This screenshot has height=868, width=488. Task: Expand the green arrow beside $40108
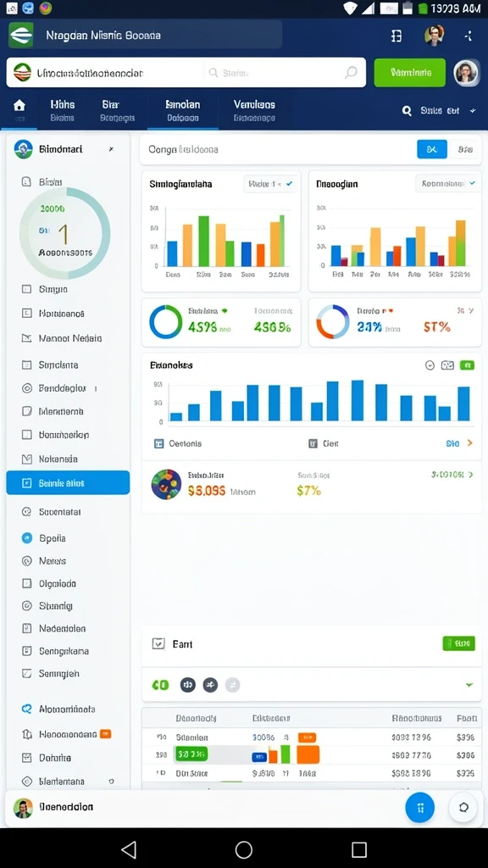pyautogui.click(x=471, y=475)
